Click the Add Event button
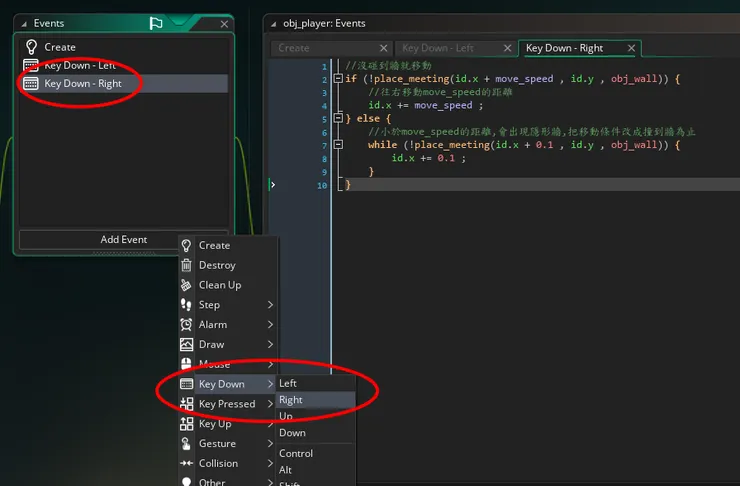Image resolution: width=740 pixels, height=486 pixels. coord(124,239)
